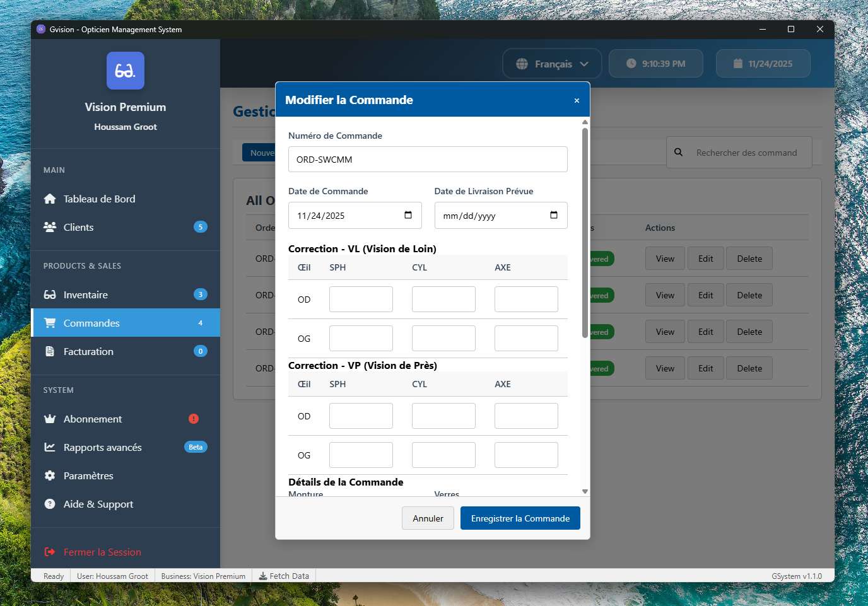Click the search magnifier in the orders search bar

coord(678,152)
